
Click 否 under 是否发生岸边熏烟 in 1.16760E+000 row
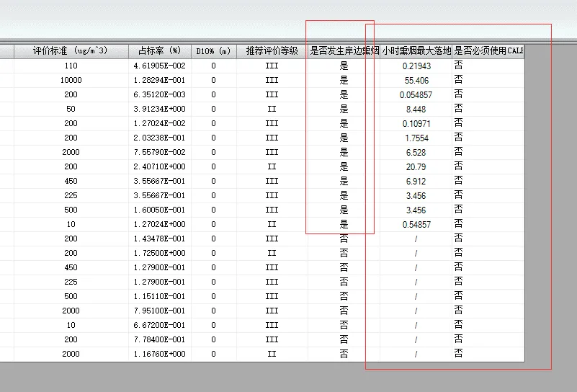click(344, 354)
